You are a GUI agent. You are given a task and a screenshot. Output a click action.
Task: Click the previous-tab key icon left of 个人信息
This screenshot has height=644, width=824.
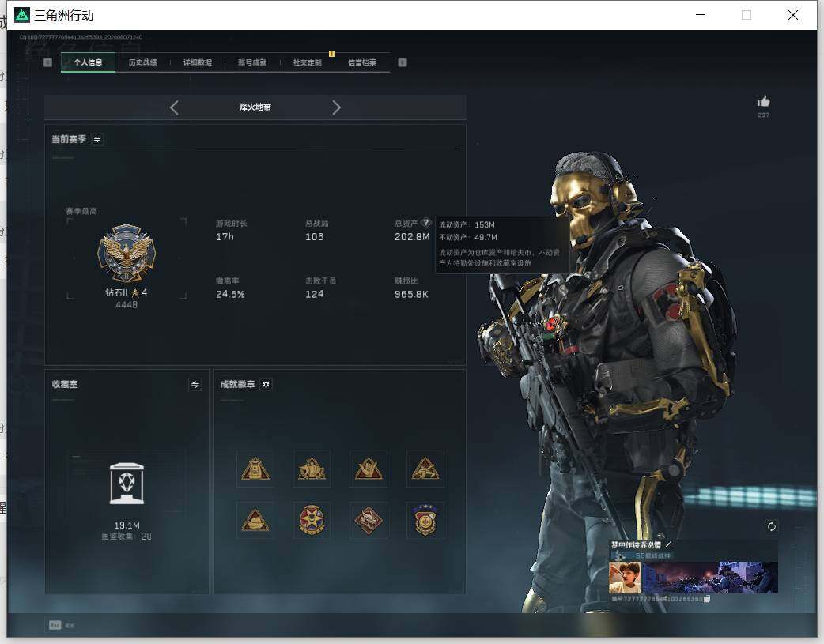(47, 62)
